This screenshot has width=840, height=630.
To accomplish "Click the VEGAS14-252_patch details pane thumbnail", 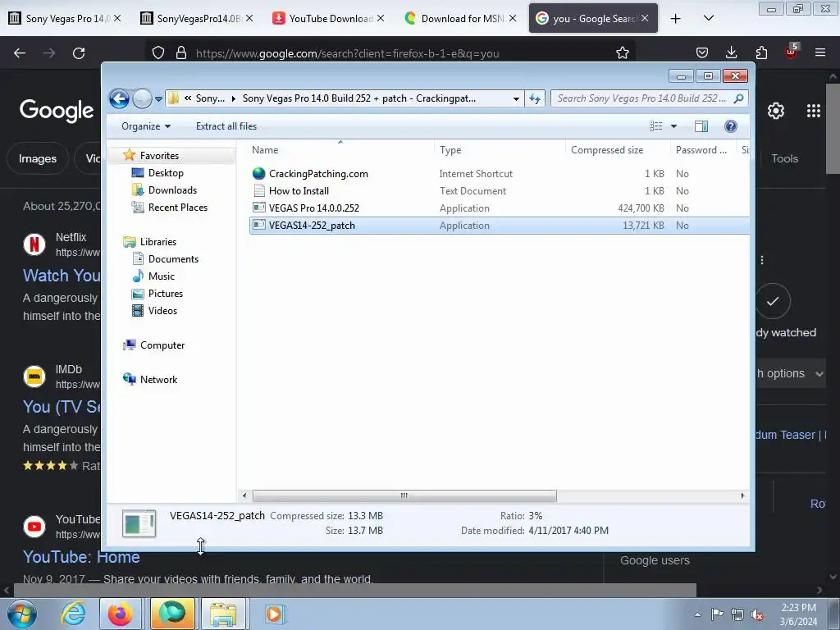I will coord(139,523).
